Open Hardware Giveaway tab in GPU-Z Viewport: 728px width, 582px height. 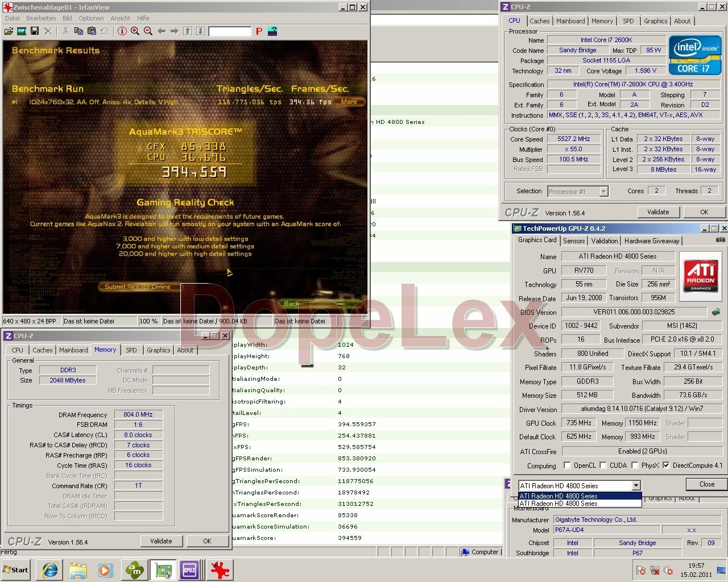click(652, 240)
